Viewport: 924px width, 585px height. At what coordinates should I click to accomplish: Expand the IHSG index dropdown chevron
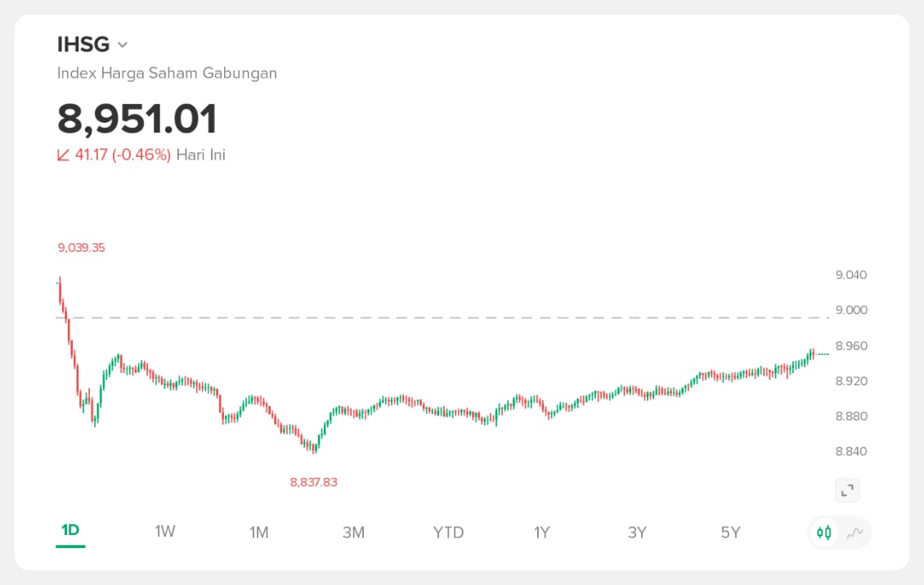(x=123, y=45)
